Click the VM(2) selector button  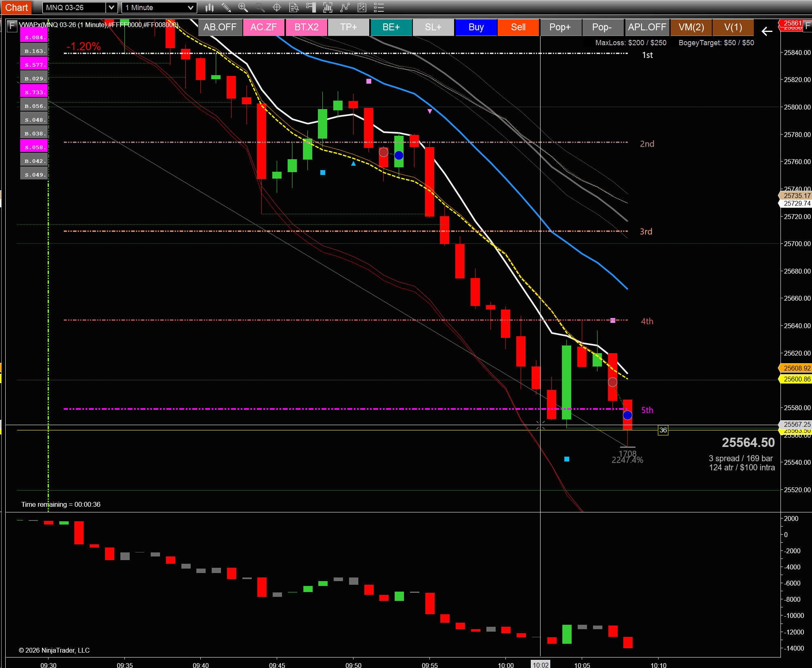pos(691,27)
